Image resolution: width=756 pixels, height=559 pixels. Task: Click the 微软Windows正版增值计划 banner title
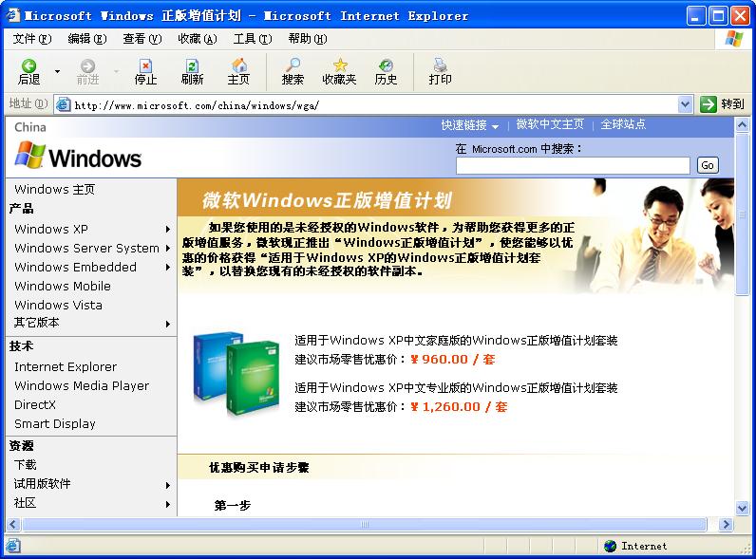pyautogui.click(x=327, y=200)
